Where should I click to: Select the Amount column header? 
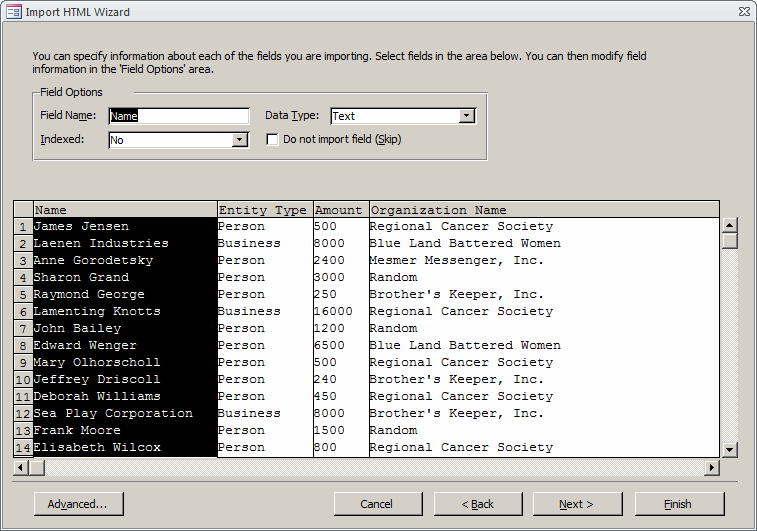[x=339, y=210]
